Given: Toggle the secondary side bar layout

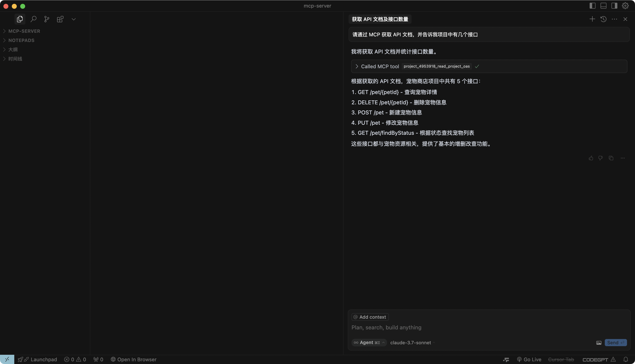Looking at the screenshot, I should (x=614, y=6).
